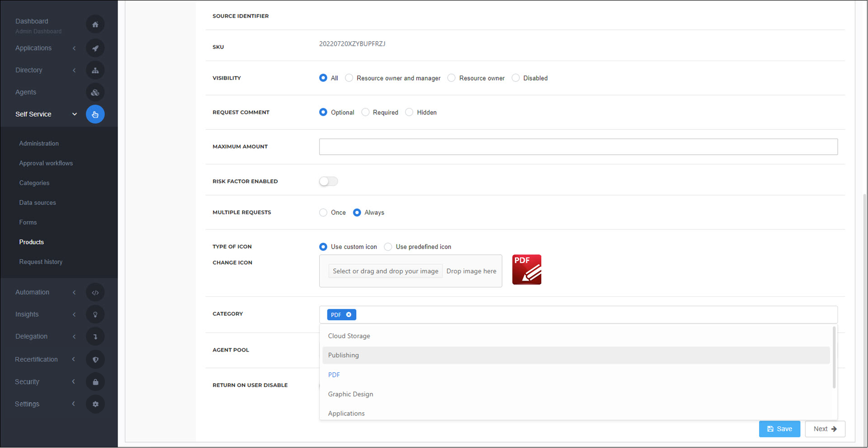Screen dimensions: 868x448
Task: Click the Agents icon in sidebar
Action: coord(95,92)
